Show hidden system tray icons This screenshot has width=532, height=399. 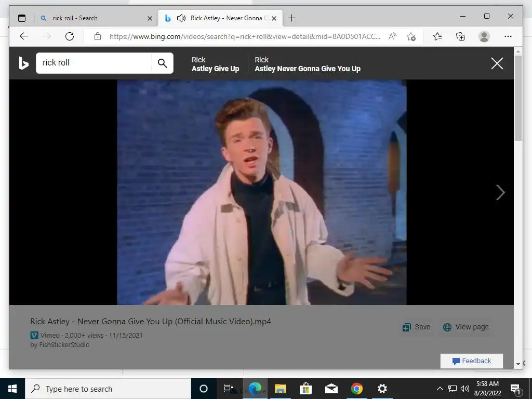(440, 389)
